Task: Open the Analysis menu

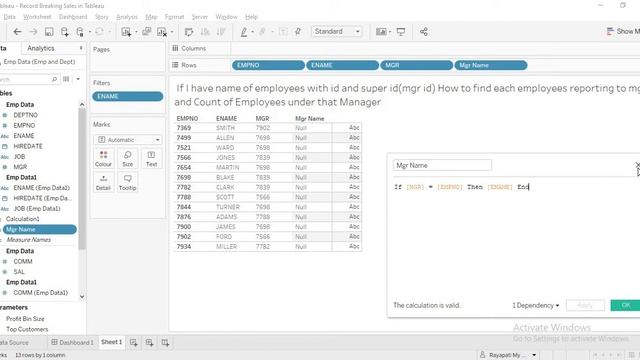Action: pyautogui.click(x=127, y=17)
